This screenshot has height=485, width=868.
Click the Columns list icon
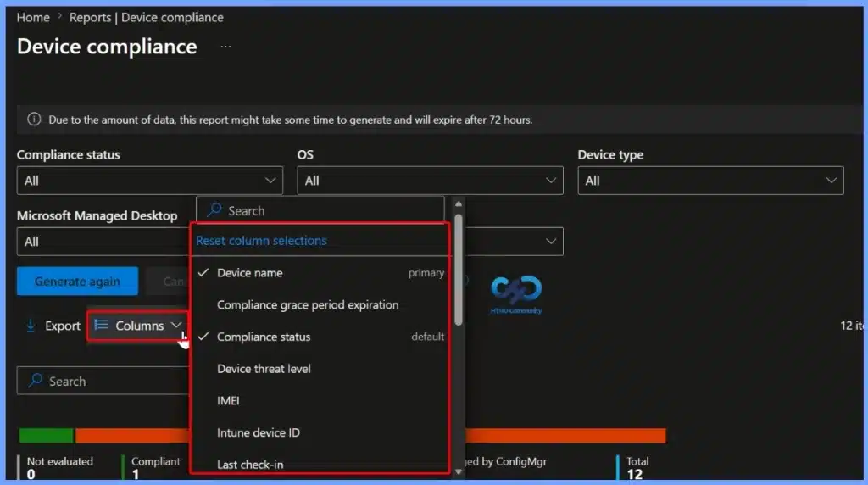tap(102, 325)
